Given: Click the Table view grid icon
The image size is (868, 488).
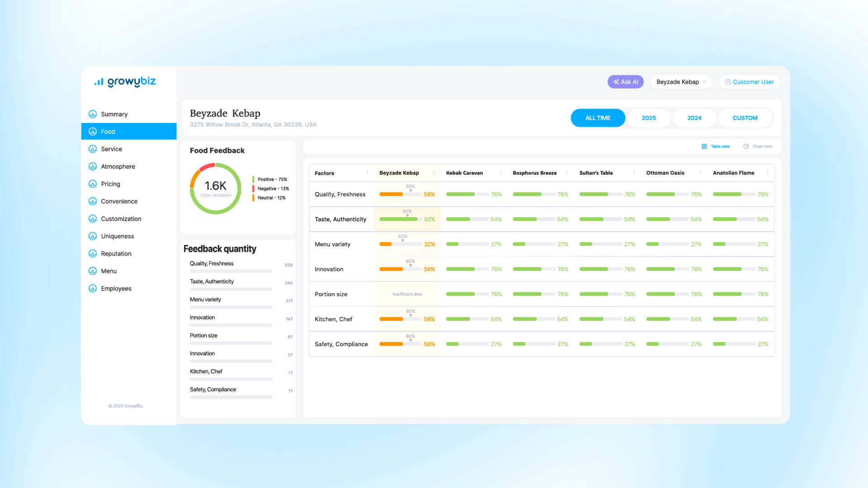Looking at the screenshot, I should (x=704, y=146).
